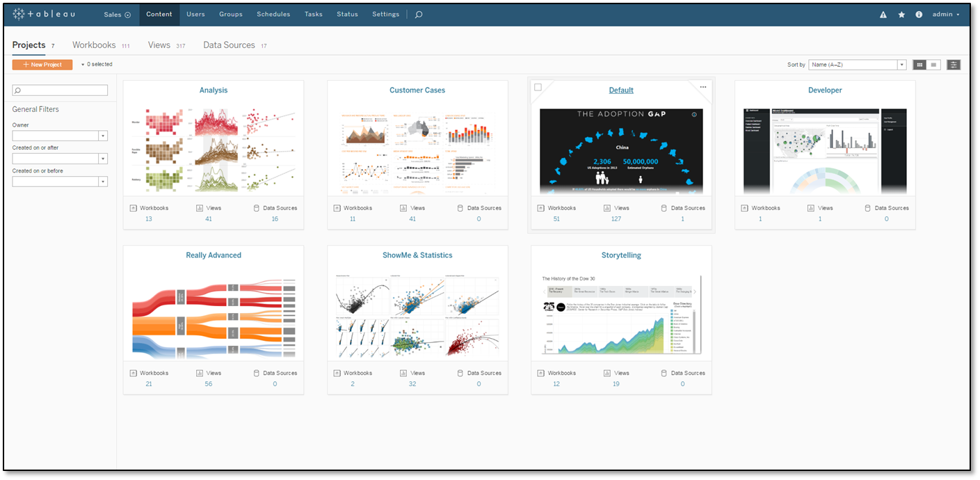980x480 pixels.
Task: Click the favorites star icon
Action: pos(901,14)
